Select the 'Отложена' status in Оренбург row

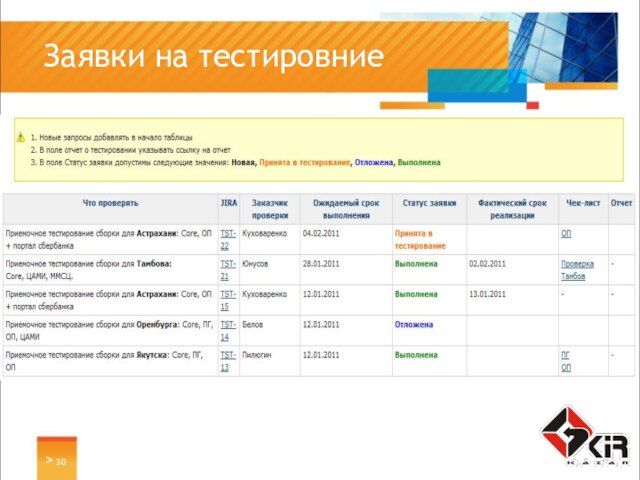click(413, 325)
